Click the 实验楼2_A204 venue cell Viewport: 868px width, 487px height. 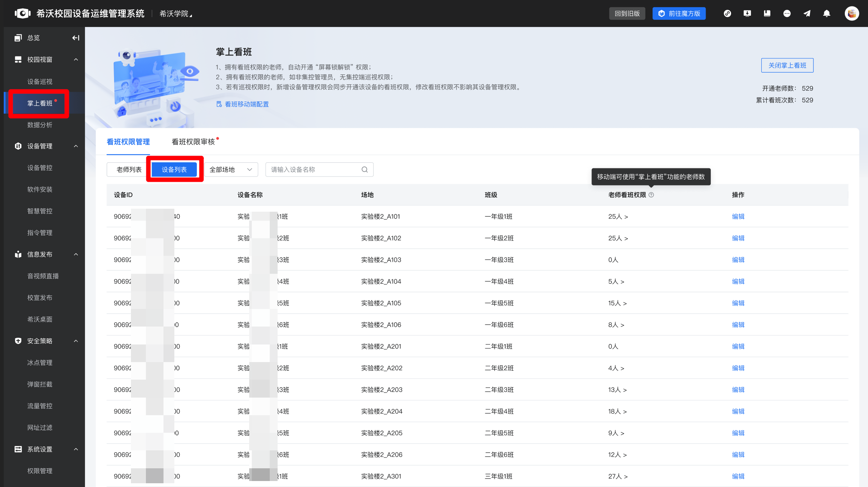(x=382, y=411)
